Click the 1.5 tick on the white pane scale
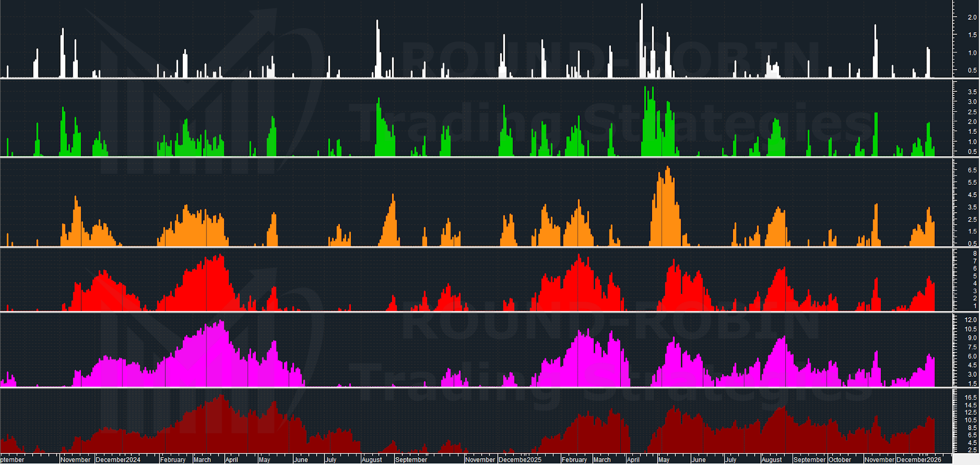This screenshot has width=980, height=465. point(972,35)
